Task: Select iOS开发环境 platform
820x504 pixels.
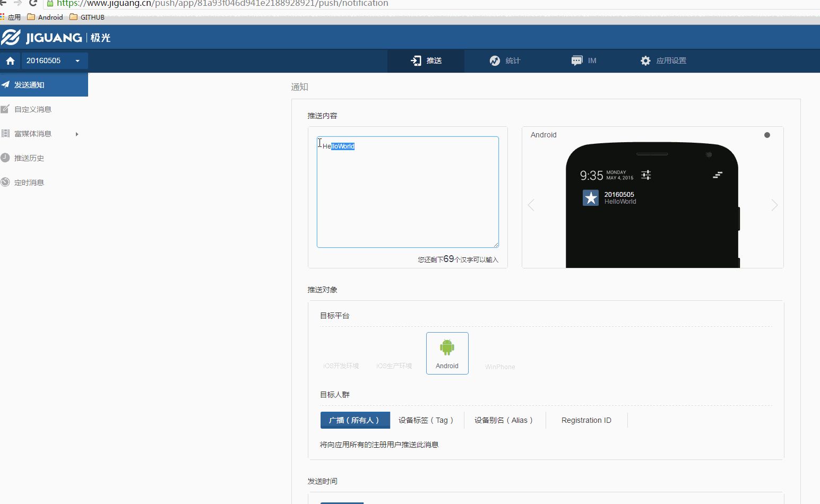Action: [x=341, y=366]
